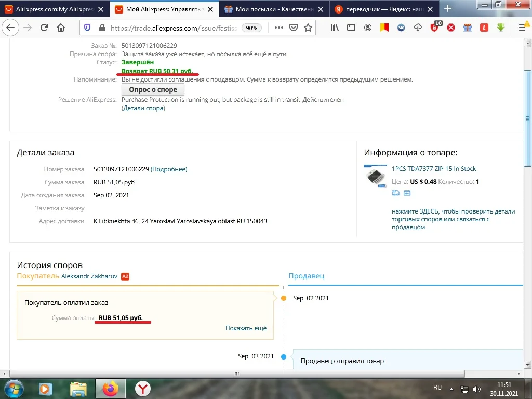Click the Firefox taskbar icon
This screenshot has width=532, height=399.
(111, 389)
